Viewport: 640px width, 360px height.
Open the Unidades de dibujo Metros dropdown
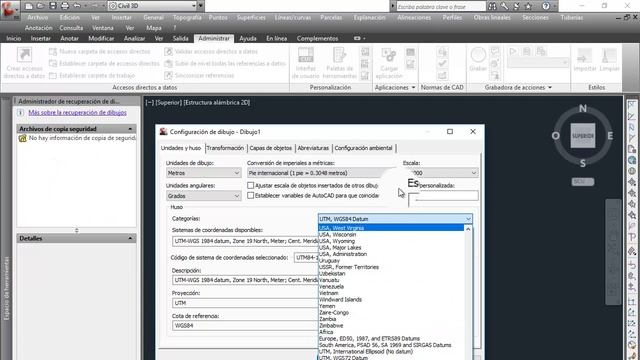coord(203,173)
